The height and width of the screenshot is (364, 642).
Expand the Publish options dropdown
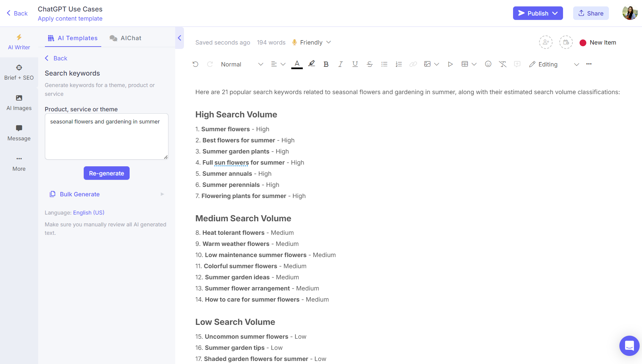[x=555, y=13]
